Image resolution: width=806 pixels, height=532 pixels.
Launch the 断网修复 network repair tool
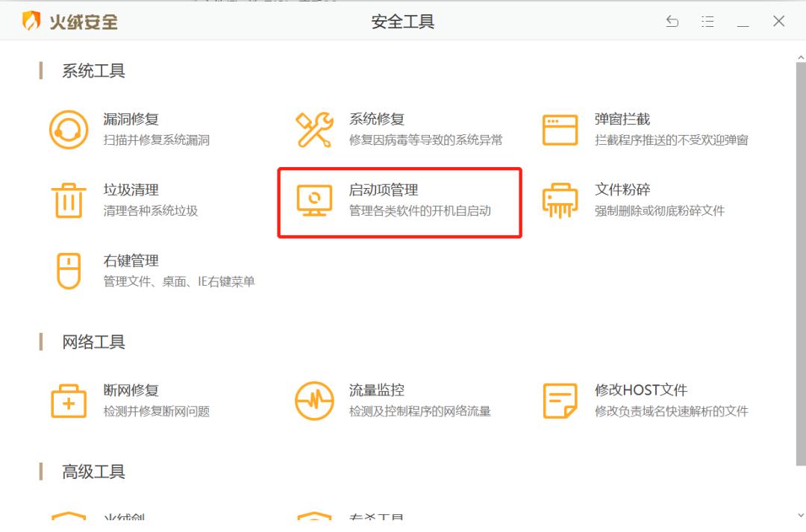click(x=68, y=401)
